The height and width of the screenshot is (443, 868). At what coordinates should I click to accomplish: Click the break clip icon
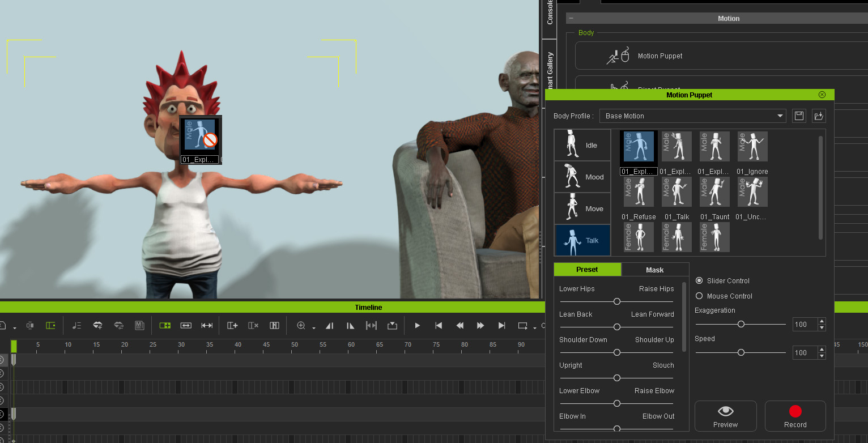click(274, 326)
